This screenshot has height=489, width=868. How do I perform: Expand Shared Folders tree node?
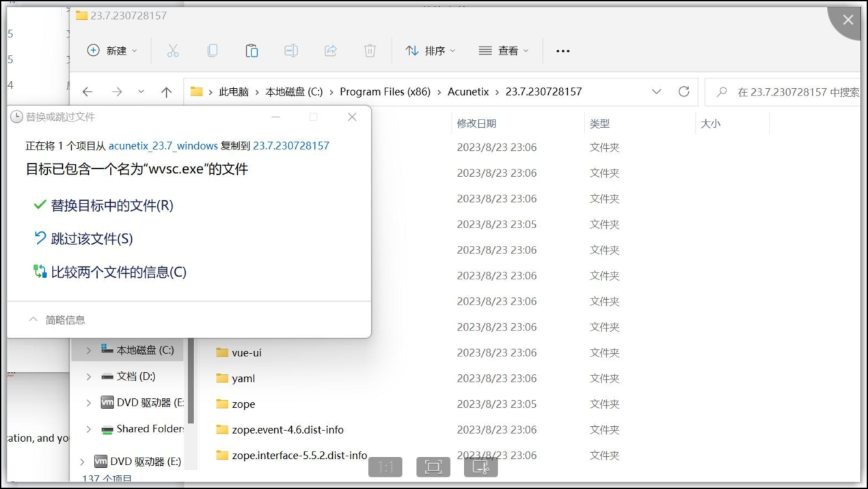click(88, 429)
